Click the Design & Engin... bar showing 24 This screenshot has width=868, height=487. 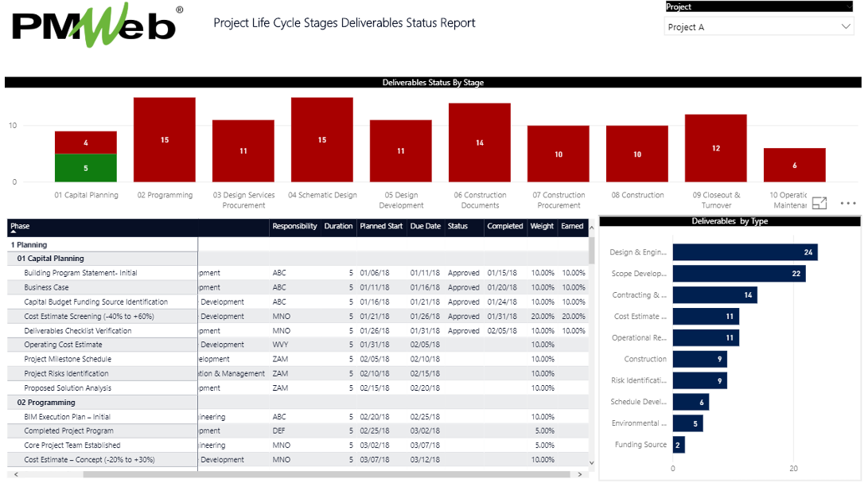pos(745,251)
